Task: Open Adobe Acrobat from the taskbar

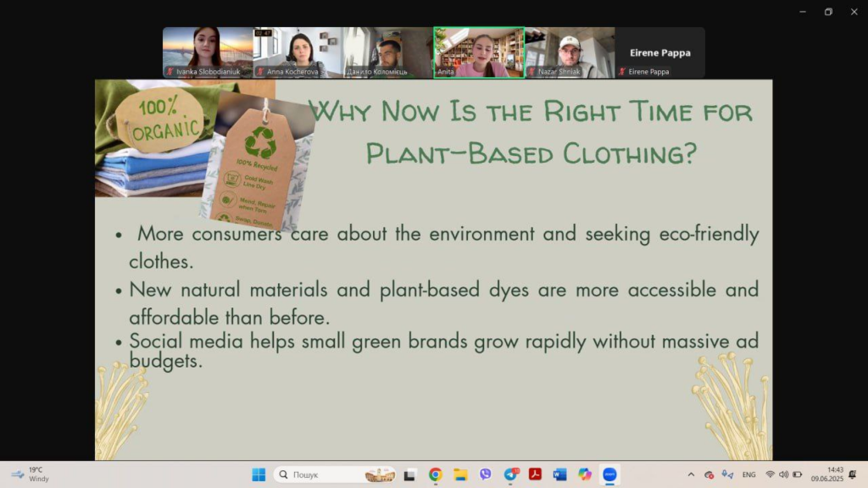Action: [x=535, y=474]
